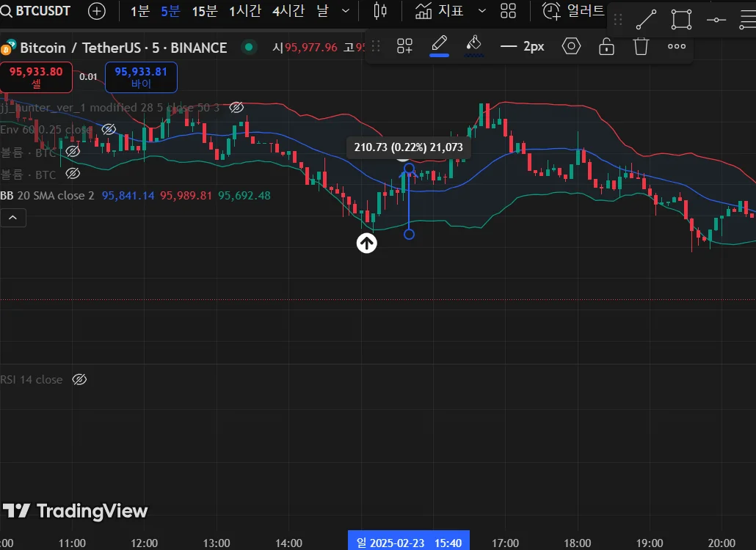The image size is (756, 550).
Task: Create an 얼러트 alert
Action: (573, 10)
